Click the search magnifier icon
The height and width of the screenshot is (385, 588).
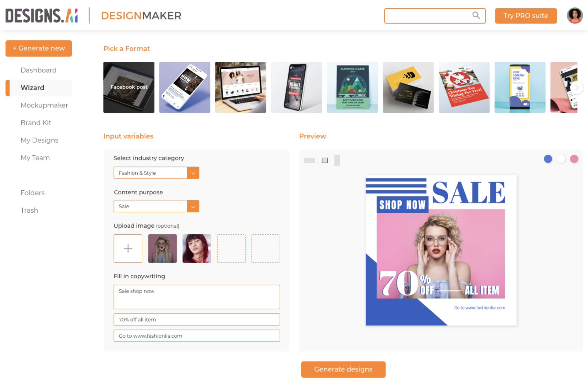coord(476,15)
